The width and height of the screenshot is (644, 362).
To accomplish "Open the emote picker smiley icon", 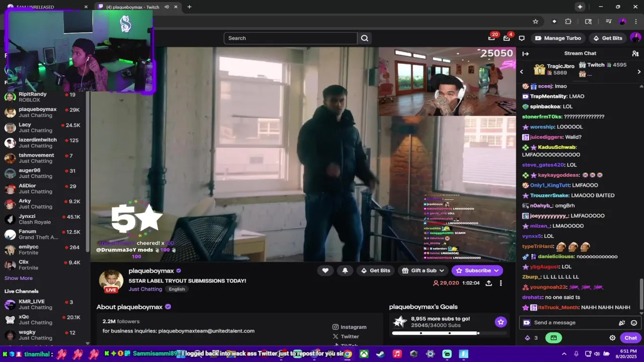I will click(x=634, y=323).
